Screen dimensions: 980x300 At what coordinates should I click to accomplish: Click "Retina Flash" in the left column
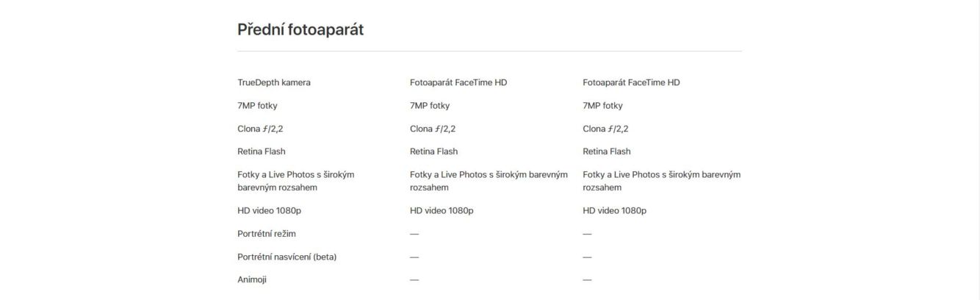pyautogui.click(x=262, y=151)
